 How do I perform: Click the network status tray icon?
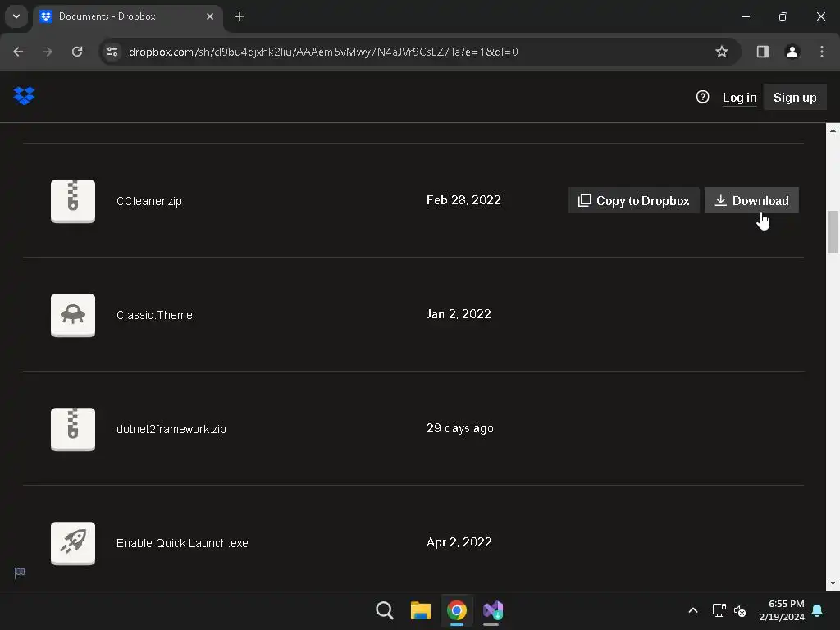719,610
